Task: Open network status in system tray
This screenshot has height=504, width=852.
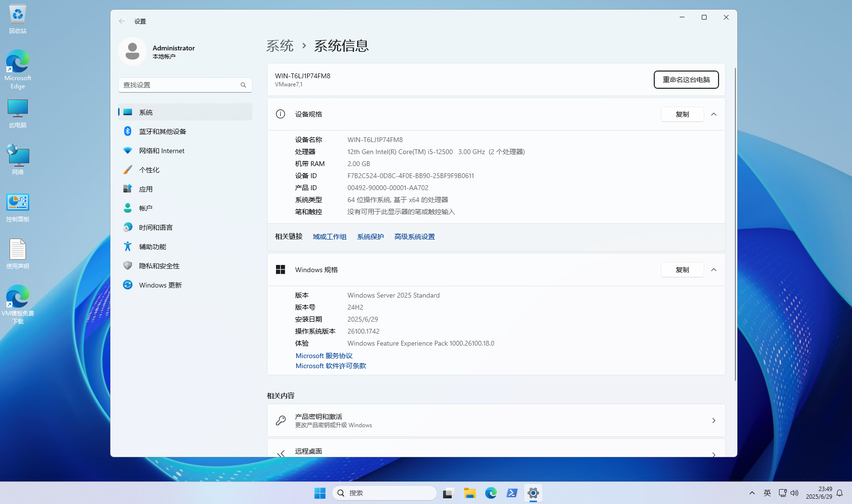Action: pyautogui.click(x=782, y=493)
